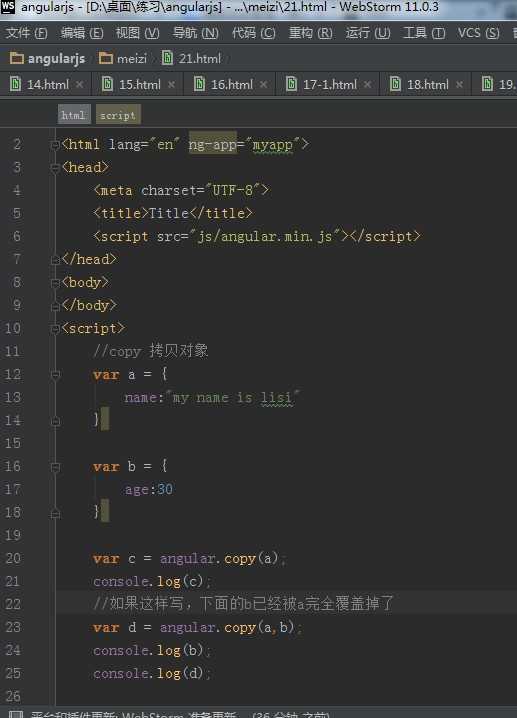The image size is (517, 718).
Task: Open the 重构 (R) menu
Action: pos(310,33)
